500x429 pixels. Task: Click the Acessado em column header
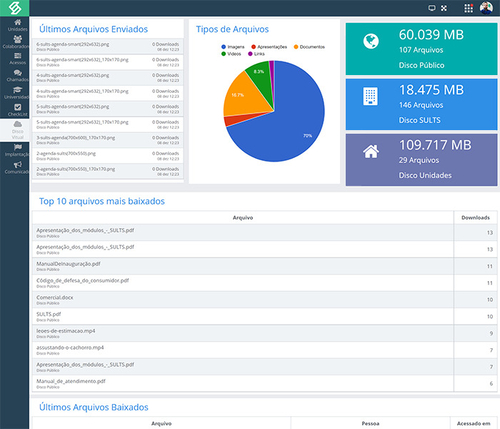click(x=474, y=423)
